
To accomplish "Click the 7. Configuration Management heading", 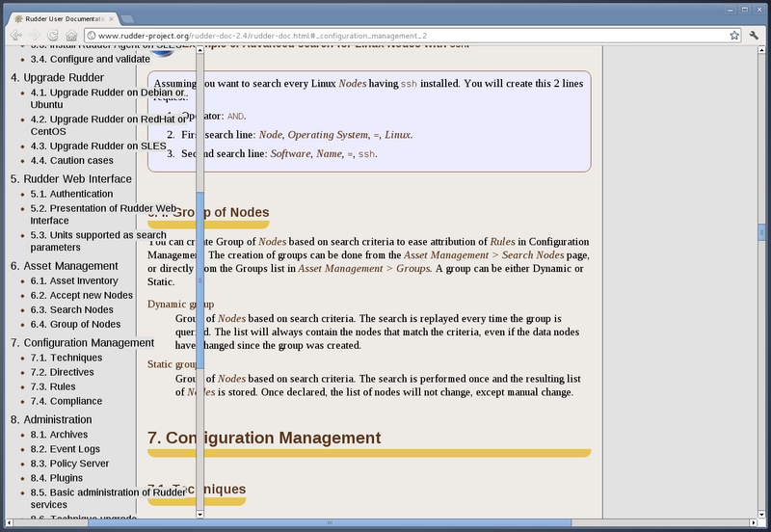I will pyautogui.click(x=264, y=438).
